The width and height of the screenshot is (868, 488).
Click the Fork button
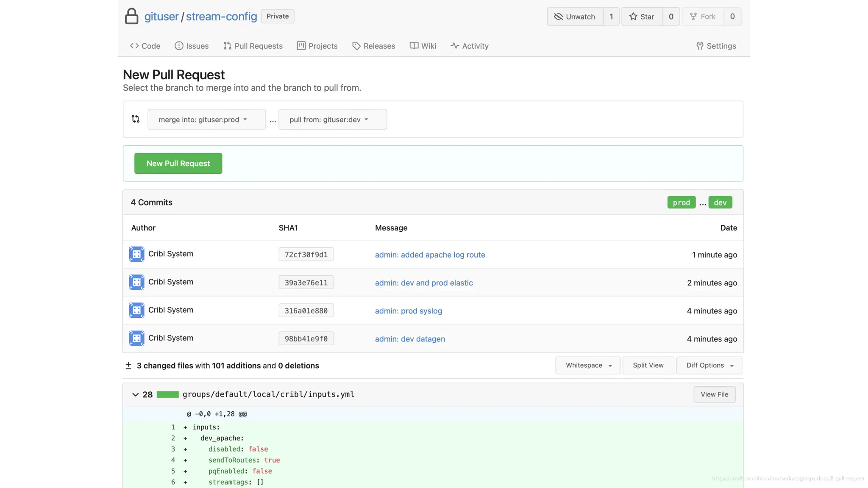point(703,17)
